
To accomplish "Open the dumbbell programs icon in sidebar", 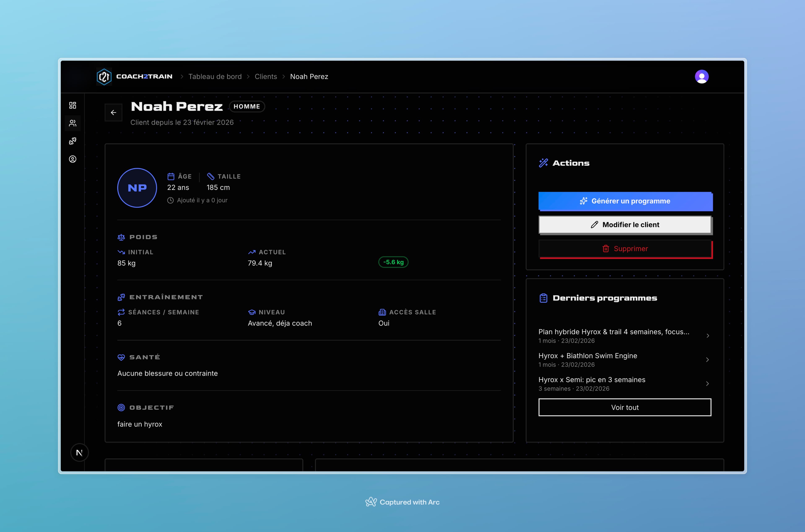I will click(x=73, y=141).
